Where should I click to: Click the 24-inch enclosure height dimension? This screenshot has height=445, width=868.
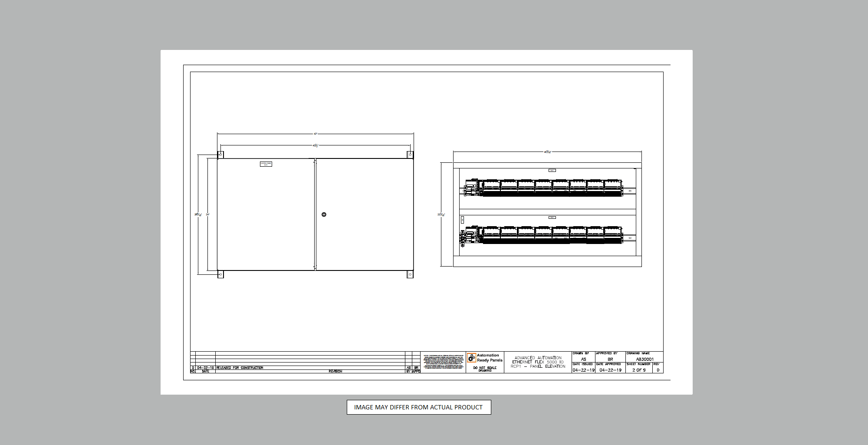coord(208,214)
